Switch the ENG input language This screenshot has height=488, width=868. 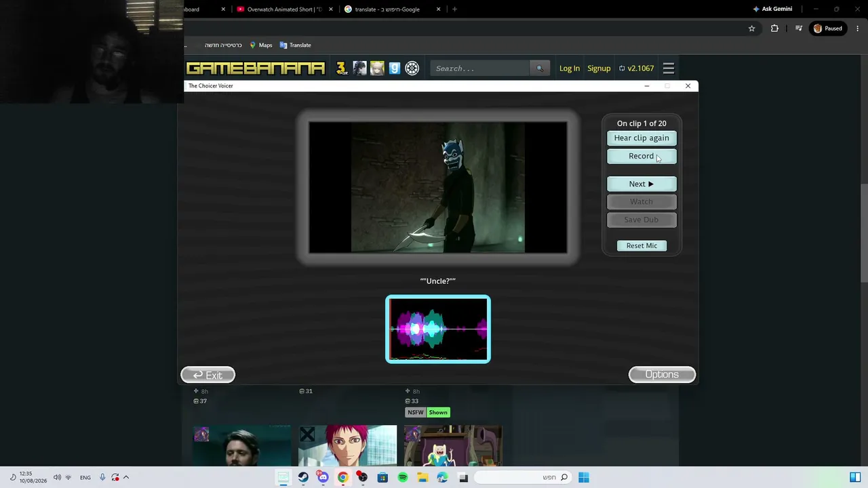[85, 478]
